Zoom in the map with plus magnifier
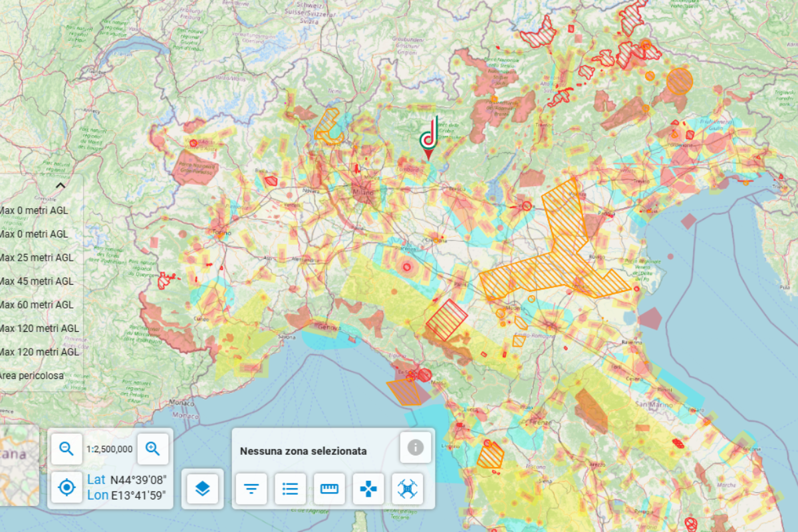 pyautogui.click(x=153, y=449)
